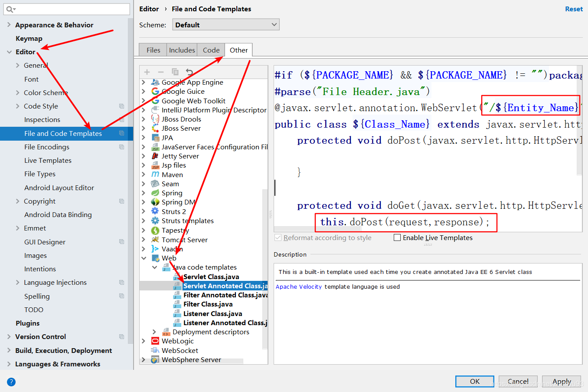Toggle Enable Live Templates checkbox
This screenshot has width=588, height=392.
[397, 237]
